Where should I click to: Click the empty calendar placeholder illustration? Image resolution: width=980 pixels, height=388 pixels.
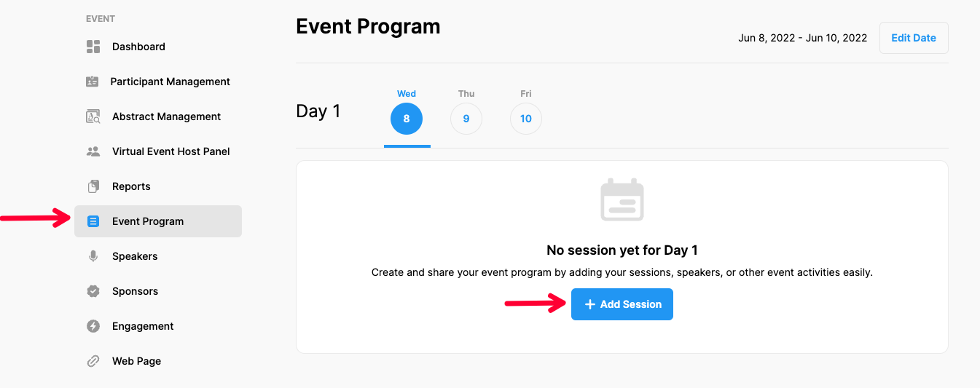pos(622,199)
